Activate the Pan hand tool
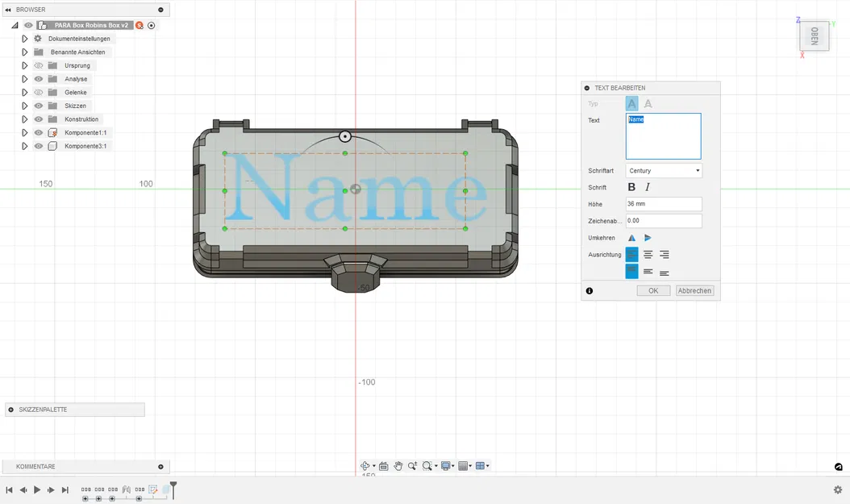850x504 pixels. tap(398, 466)
